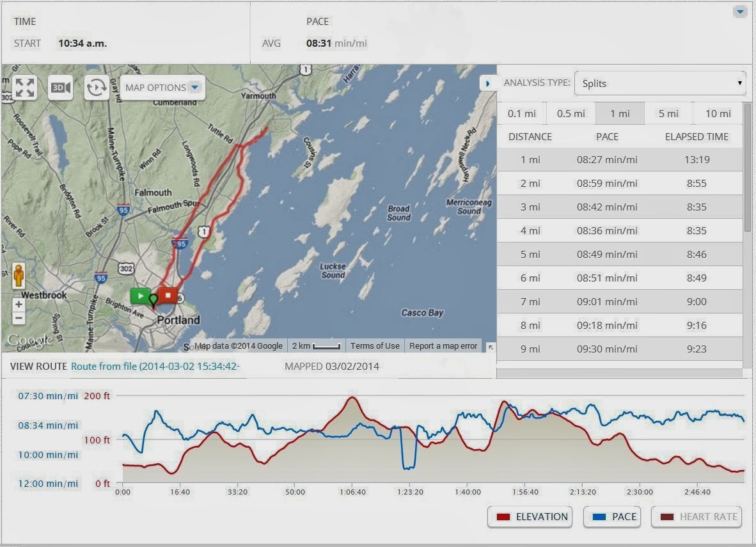Zoom out on the map
This screenshot has width=756, height=547.
click(x=19, y=318)
